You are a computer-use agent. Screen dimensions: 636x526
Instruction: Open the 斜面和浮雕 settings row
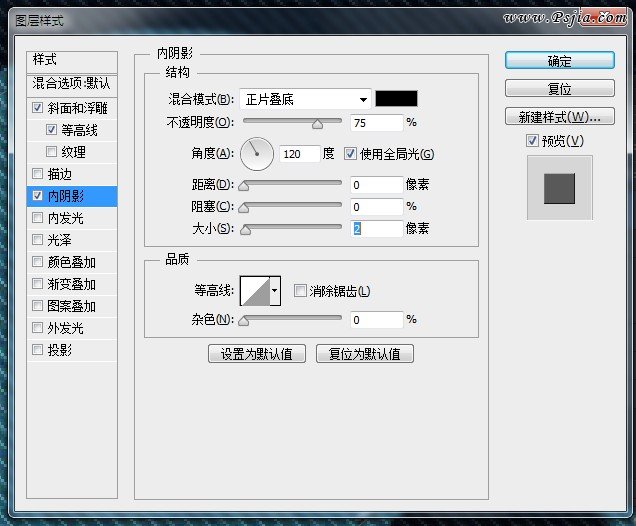click(72, 108)
